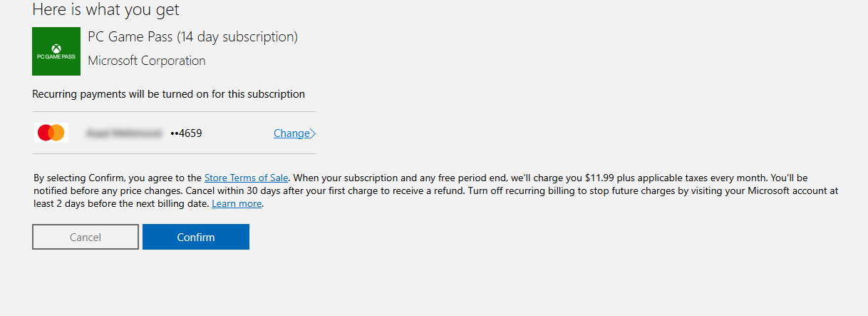The width and height of the screenshot is (868, 316).
Task: Click the chevron arrow beside Change
Action: pyautogui.click(x=313, y=133)
